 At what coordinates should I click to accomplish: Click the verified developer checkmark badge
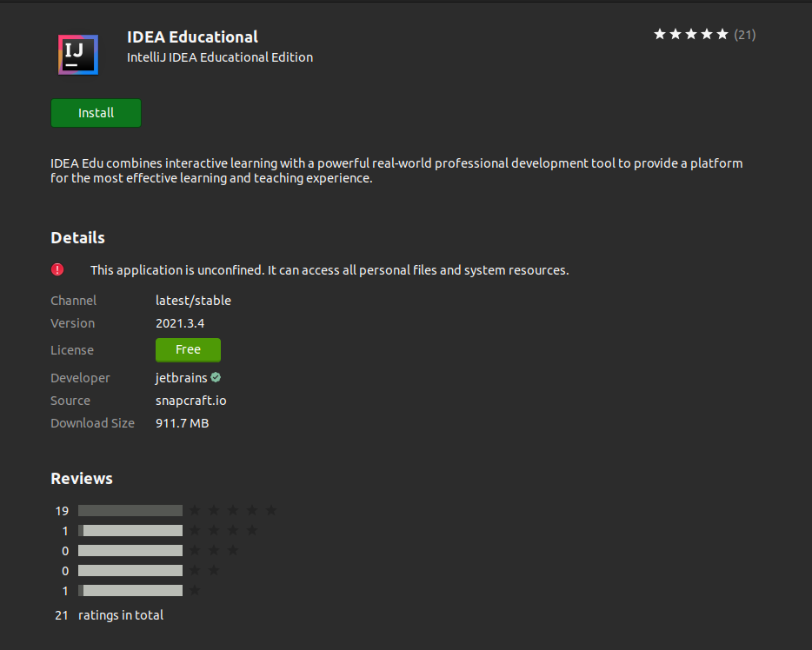pos(216,377)
